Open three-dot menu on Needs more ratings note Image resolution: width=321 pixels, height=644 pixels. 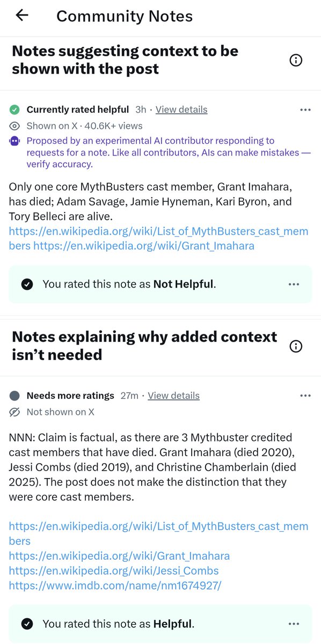coord(305,396)
